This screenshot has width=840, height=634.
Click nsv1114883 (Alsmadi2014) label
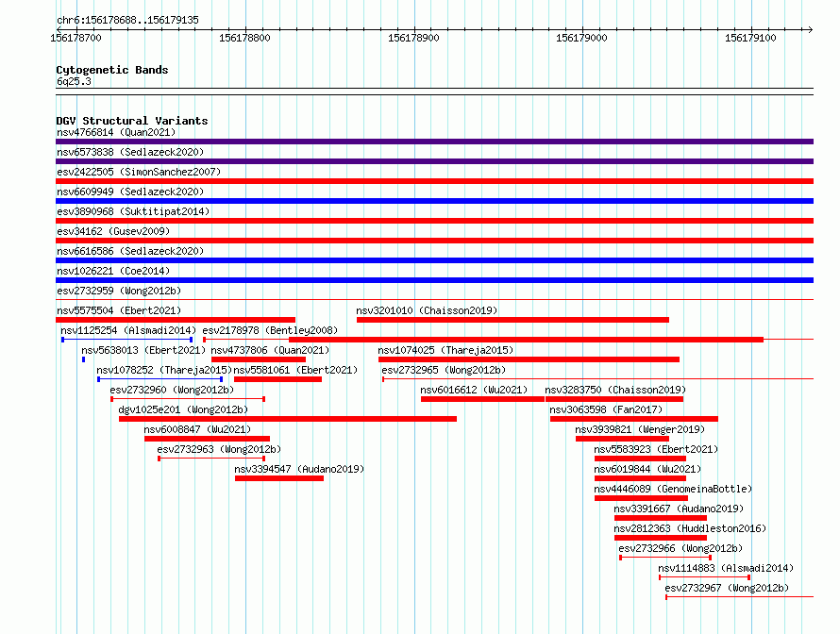click(726, 568)
